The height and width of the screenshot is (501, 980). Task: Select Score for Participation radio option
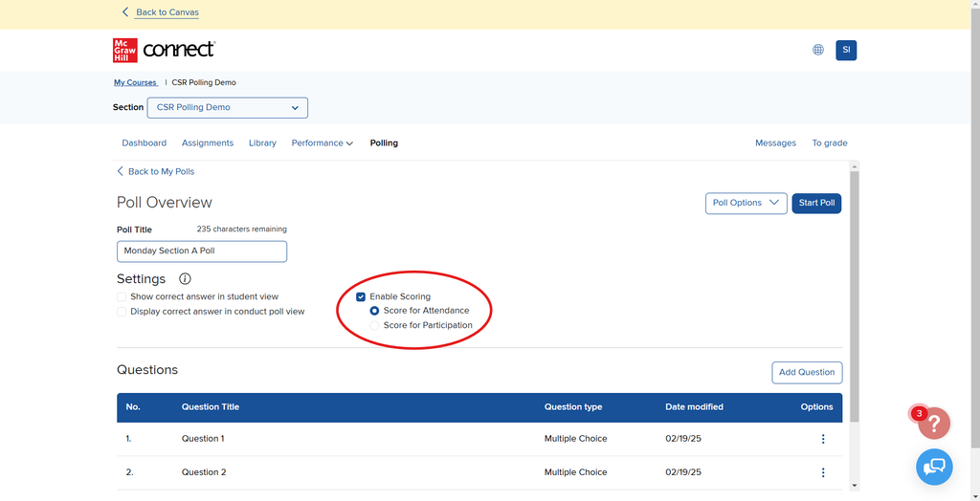374,325
